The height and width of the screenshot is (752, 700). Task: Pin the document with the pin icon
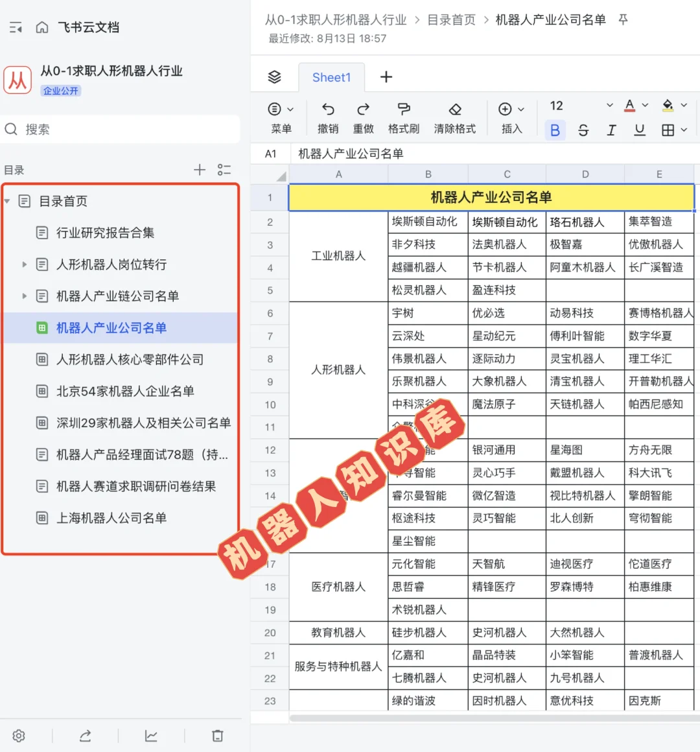(x=623, y=19)
